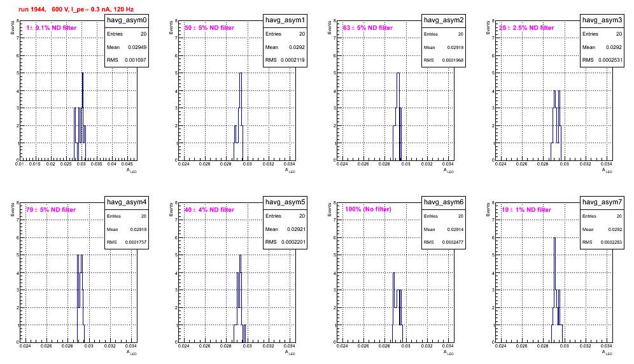This screenshot has height=364, width=634.
Task: Click the '100% (No filter)' label
Action: (368, 209)
